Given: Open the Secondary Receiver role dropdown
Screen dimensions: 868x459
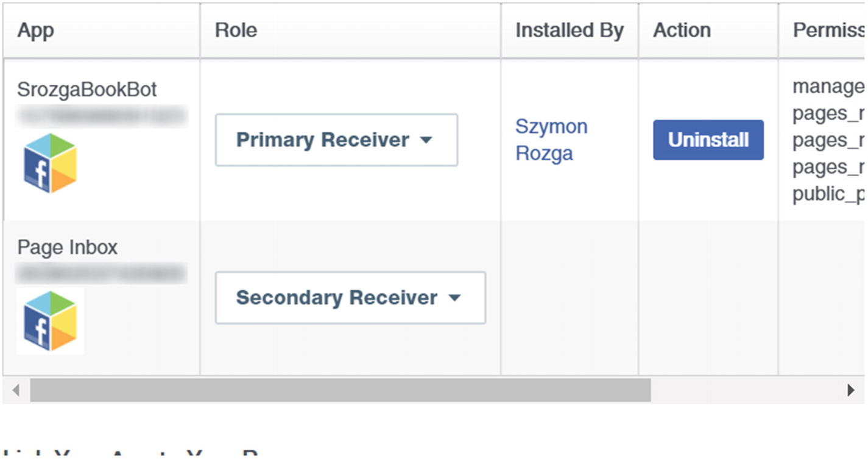Looking at the screenshot, I should pos(350,297).
